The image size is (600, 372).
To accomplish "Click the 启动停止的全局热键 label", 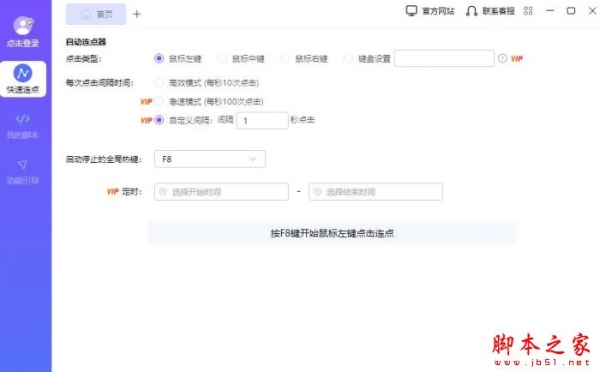I will pyautogui.click(x=103, y=159).
